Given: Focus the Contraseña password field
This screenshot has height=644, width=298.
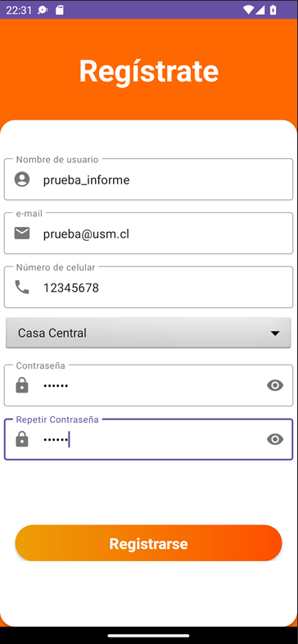Looking at the screenshot, I should click(148, 385).
